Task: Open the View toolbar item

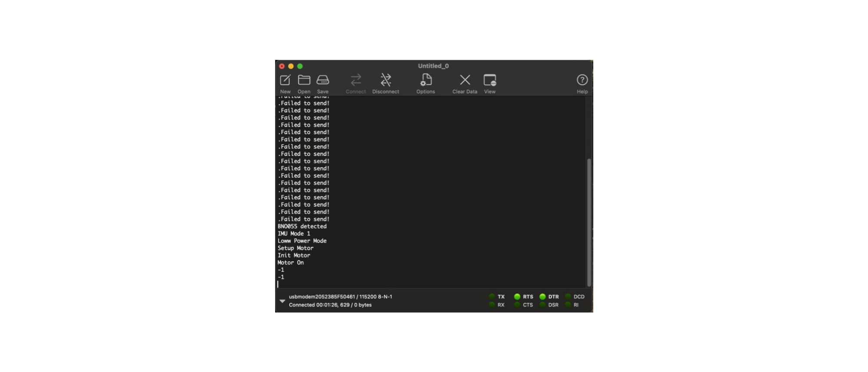Action: [x=490, y=80]
